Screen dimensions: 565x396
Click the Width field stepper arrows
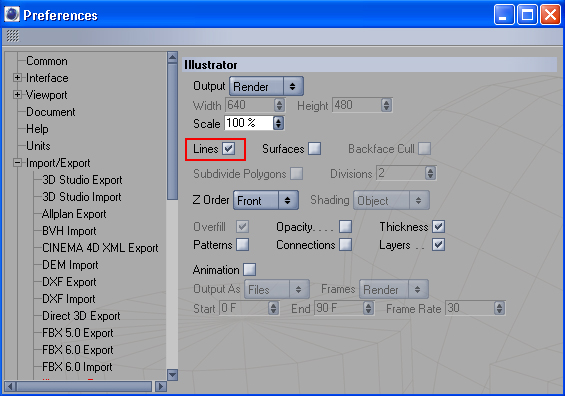click(x=279, y=105)
